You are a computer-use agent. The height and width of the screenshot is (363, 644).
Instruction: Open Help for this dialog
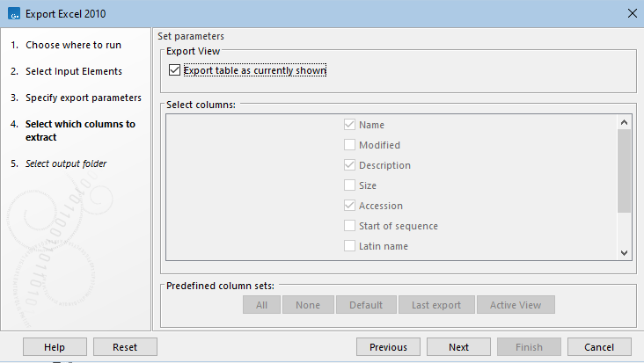(55, 347)
